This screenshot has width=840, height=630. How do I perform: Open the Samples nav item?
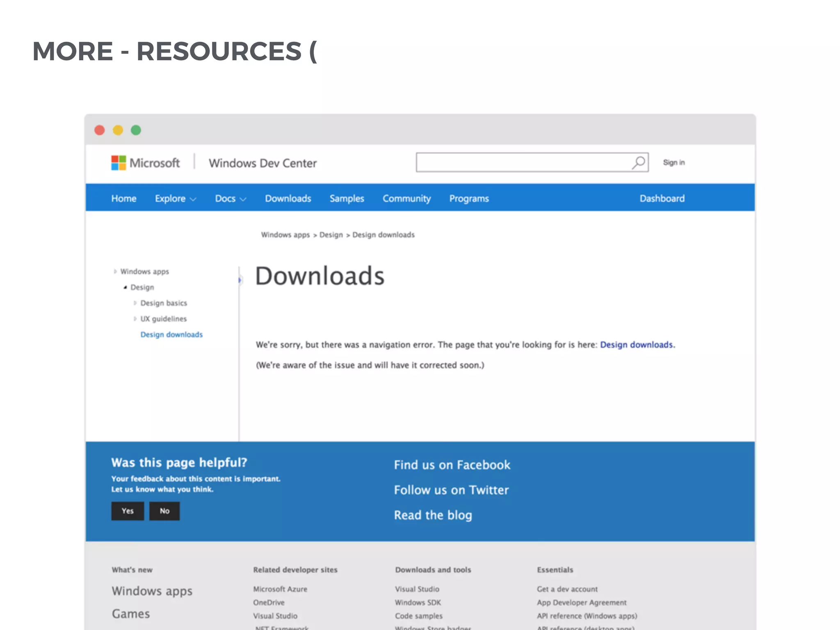(347, 199)
